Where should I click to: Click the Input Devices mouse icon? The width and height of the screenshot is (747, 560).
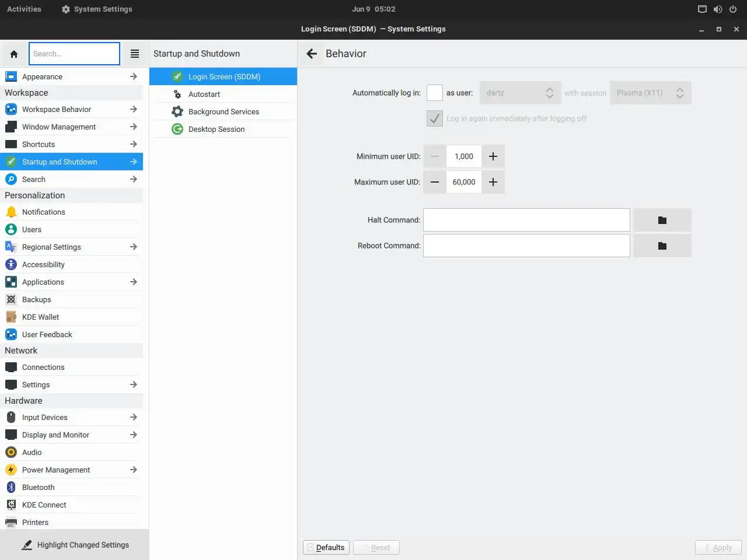click(x=11, y=417)
